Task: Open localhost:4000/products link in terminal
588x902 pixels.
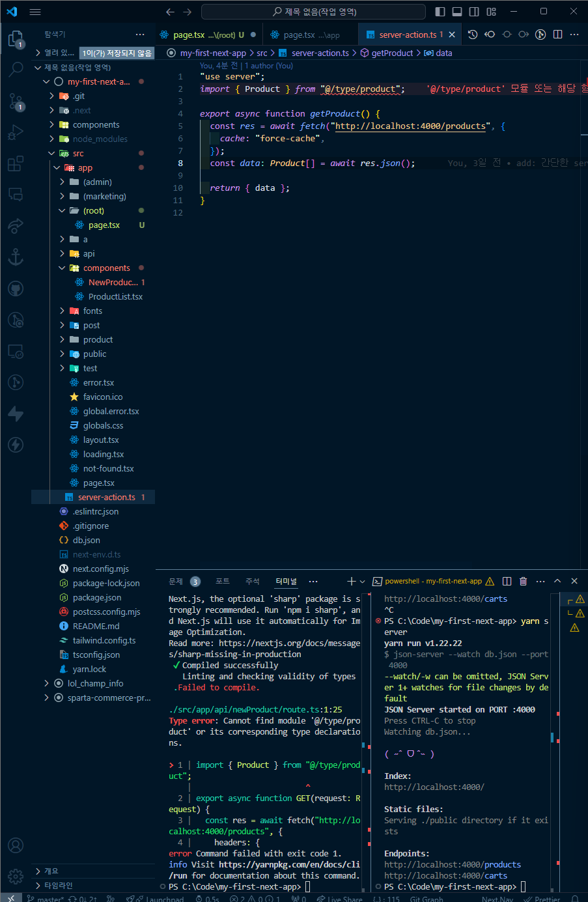Action: tap(453, 864)
